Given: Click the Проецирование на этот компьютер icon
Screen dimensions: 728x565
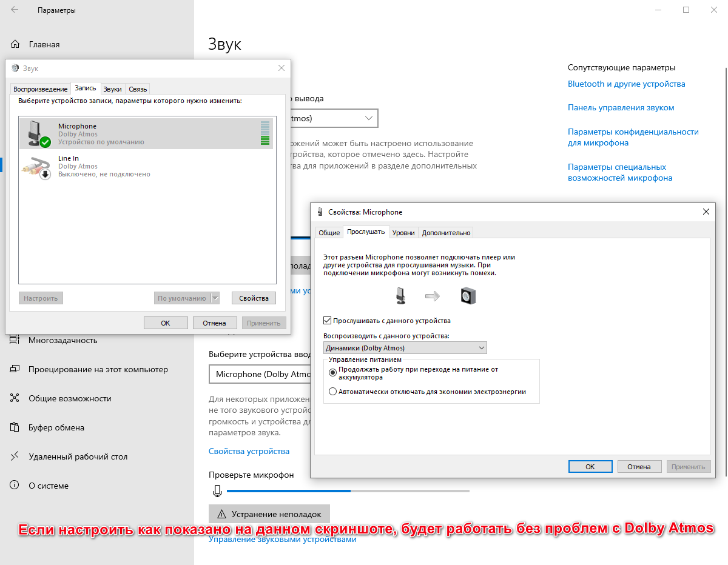Looking at the screenshot, I should point(15,369).
